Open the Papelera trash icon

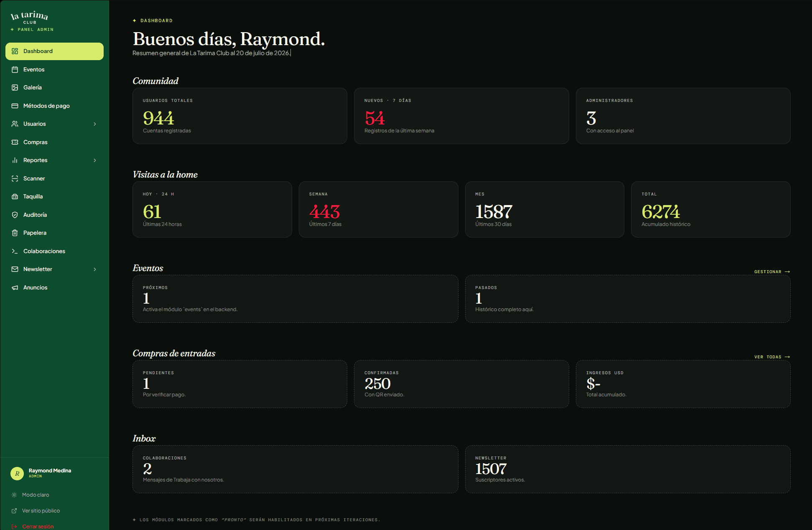15,233
